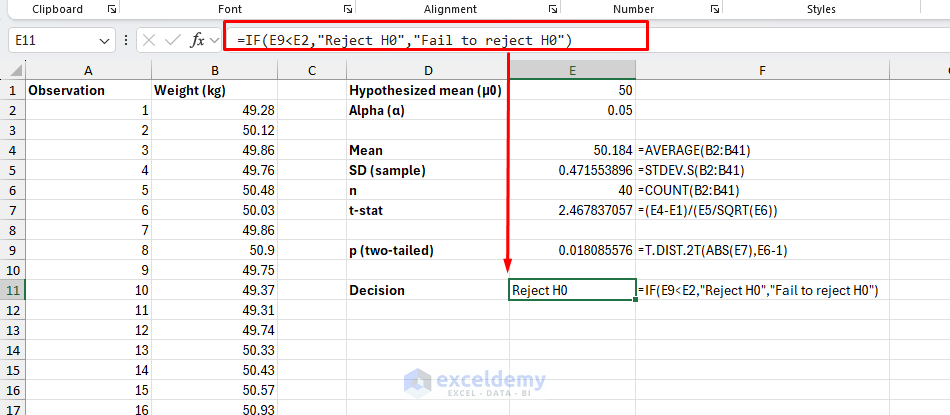
Task: Select weight cell 49.37
Action: 214,290
